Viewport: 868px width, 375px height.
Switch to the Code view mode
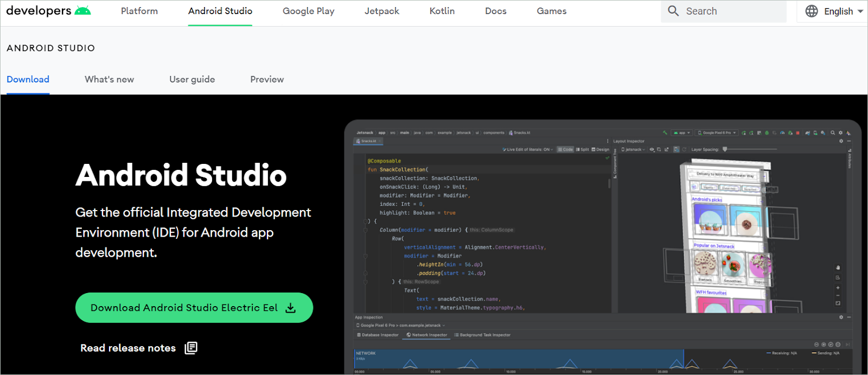(565, 149)
